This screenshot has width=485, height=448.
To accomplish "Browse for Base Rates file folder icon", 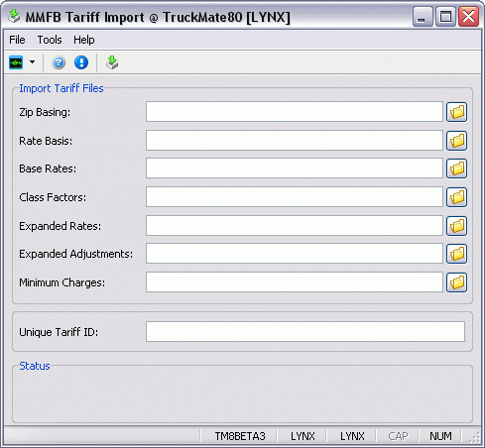I will (456, 168).
